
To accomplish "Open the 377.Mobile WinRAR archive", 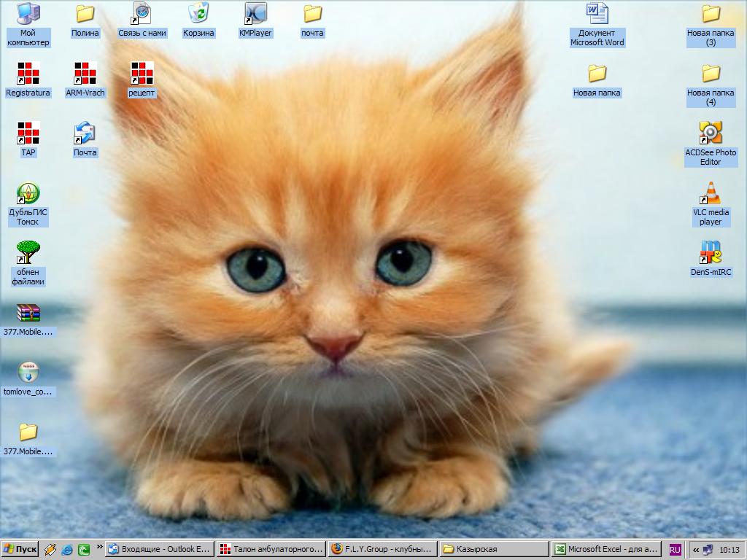I will (28, 320).
